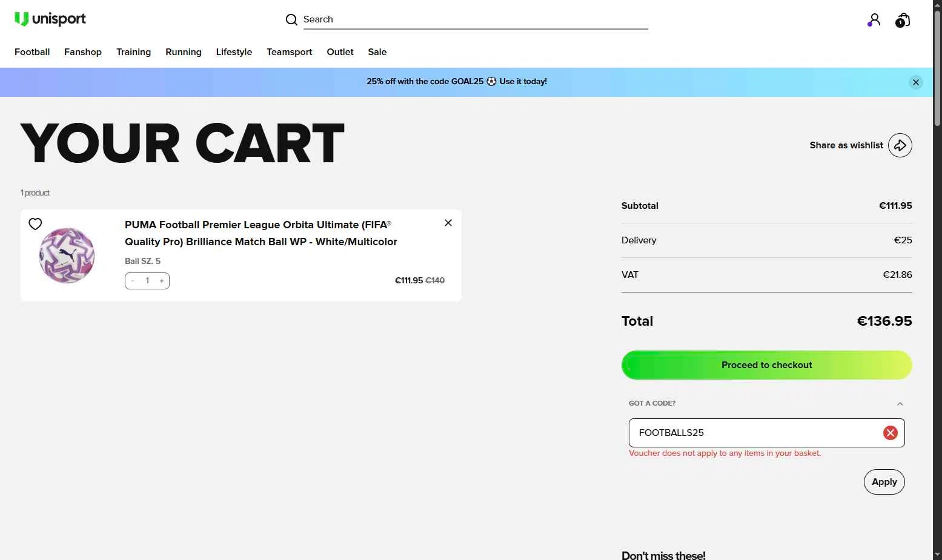Click the 25% off GOAL25 banner text
Screen dimensions: 942x560
457,82
